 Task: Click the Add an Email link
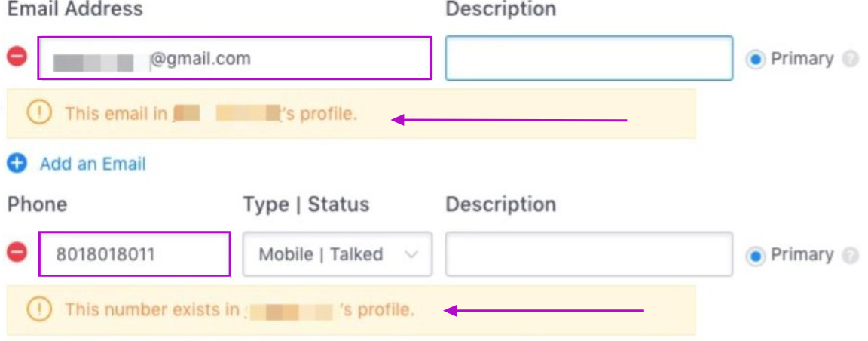coord(93,164)
